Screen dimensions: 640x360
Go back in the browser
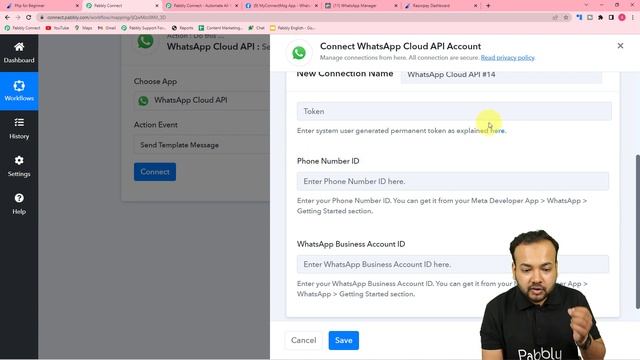coord(7,18)
